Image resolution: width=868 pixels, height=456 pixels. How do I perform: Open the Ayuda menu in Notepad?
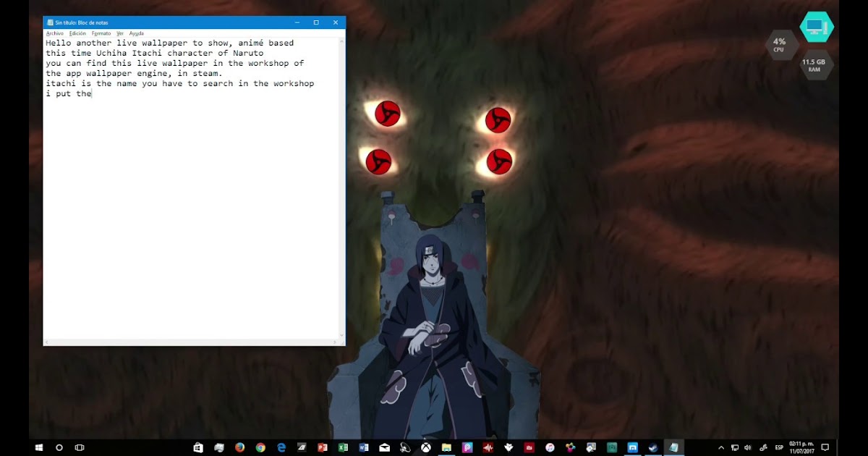tap(137, 33)
